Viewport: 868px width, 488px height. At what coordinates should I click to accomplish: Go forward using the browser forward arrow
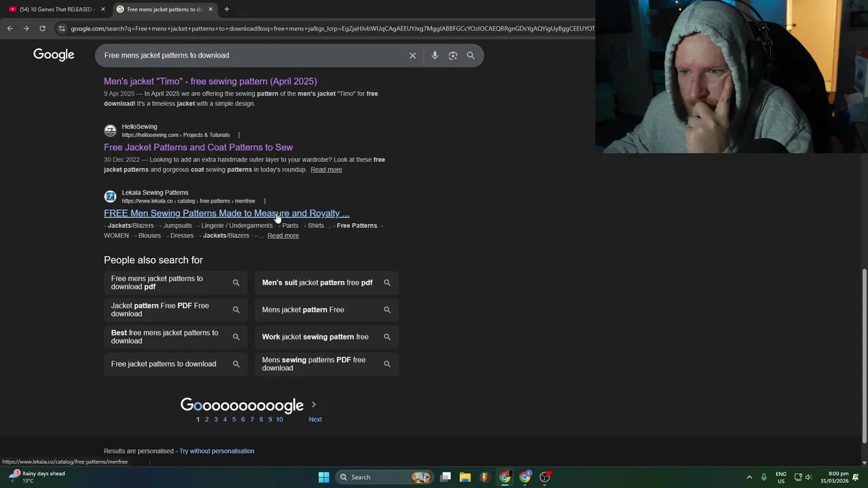(26, 28)
